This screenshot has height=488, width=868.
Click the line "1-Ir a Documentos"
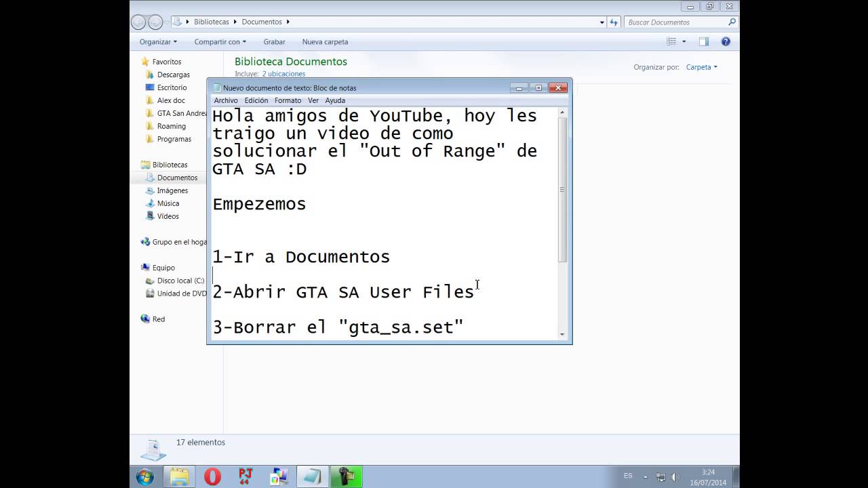point(301,257)
